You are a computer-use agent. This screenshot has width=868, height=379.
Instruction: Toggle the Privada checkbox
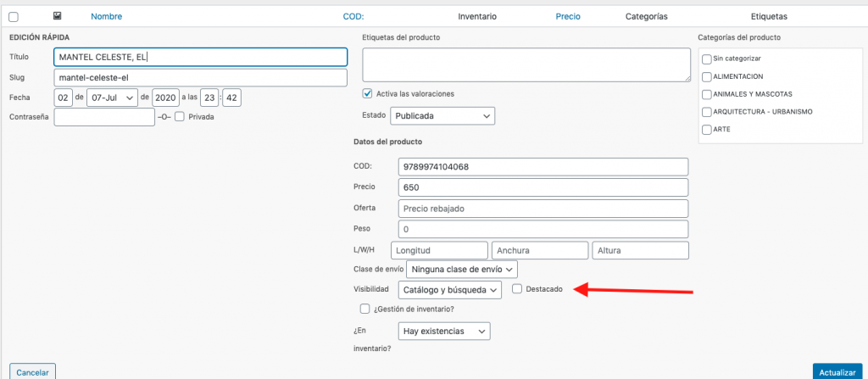coord(180,117)
